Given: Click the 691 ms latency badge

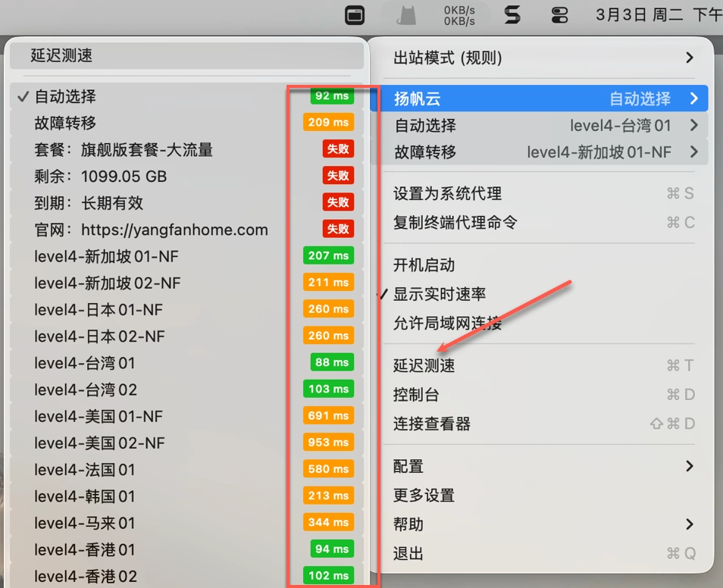Looking at the screenshot, I should click(328, 415).
